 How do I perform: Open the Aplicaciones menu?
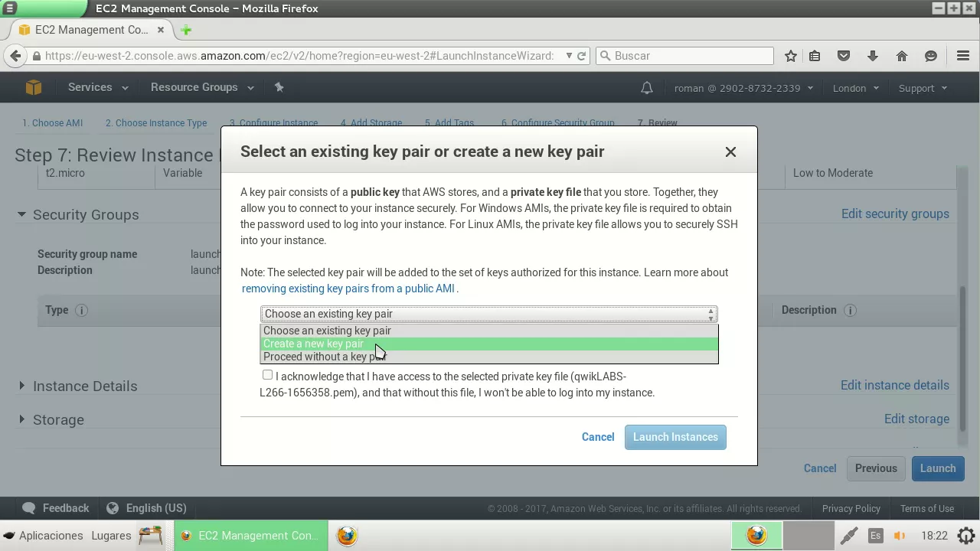coord(43,536)
